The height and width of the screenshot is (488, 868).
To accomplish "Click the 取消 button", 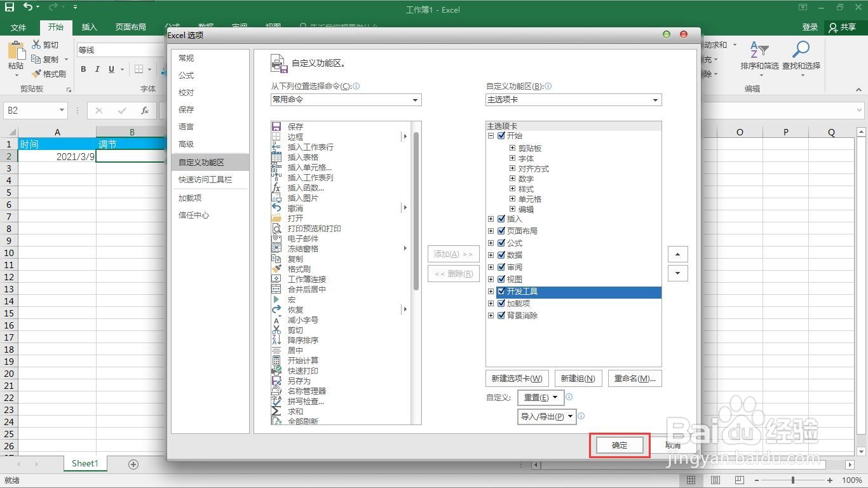I will 673,445.
